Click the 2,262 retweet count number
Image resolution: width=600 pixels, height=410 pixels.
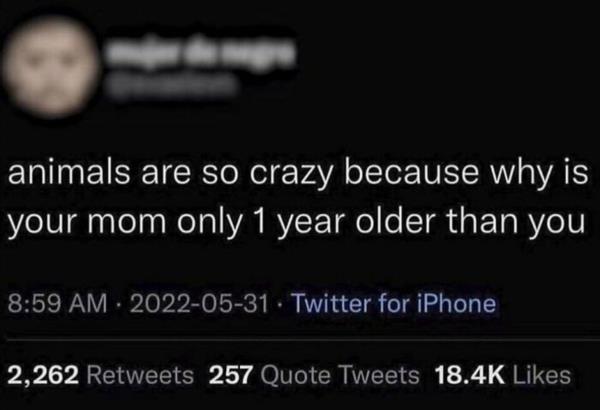[44, 376]
